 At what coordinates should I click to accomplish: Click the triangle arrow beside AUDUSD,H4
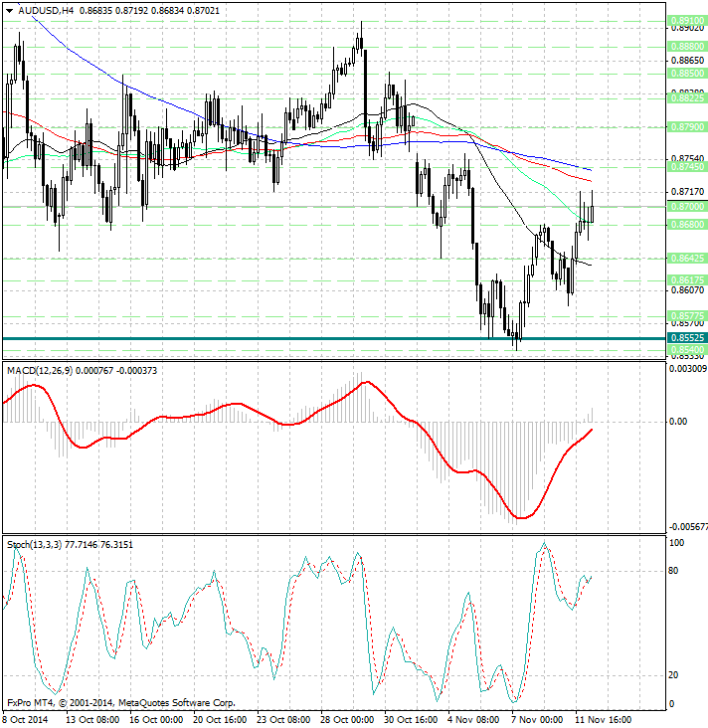pyautogui.click(x=10, y=11)
